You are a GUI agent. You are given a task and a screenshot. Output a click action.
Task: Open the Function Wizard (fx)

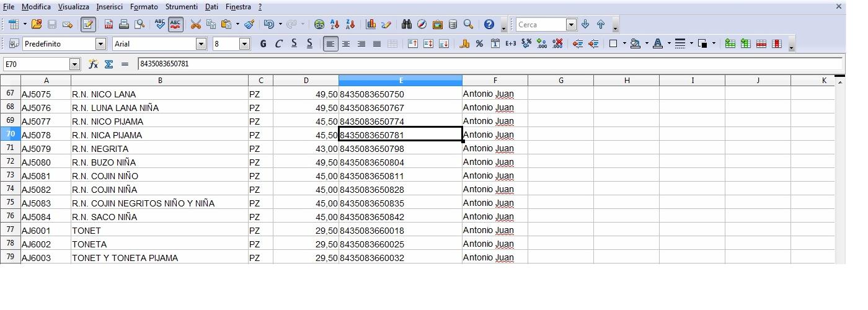point(93,64)
